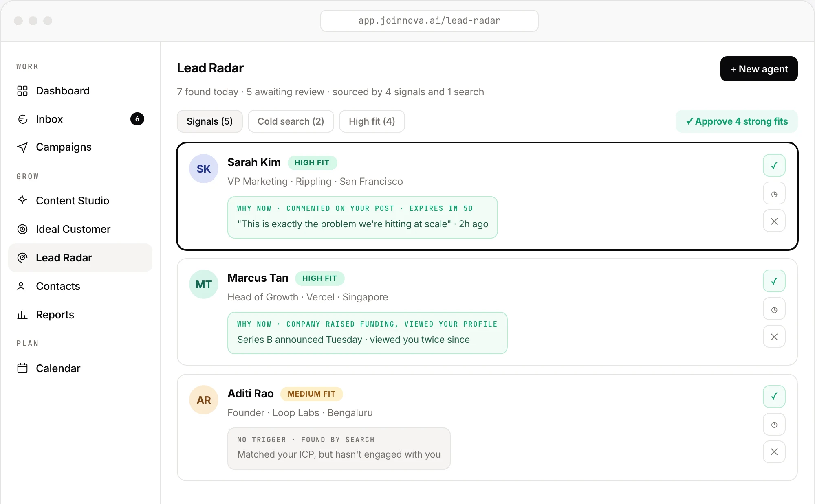Click the Marcus Tan name
Screen dimensions: 815x504
[258, 278]
